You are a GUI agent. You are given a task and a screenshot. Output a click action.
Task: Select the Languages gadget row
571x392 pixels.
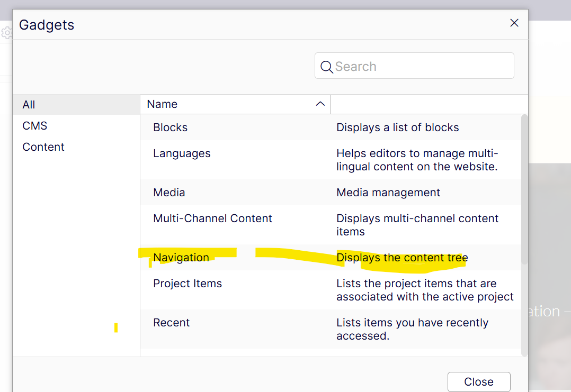pos(182,153)
